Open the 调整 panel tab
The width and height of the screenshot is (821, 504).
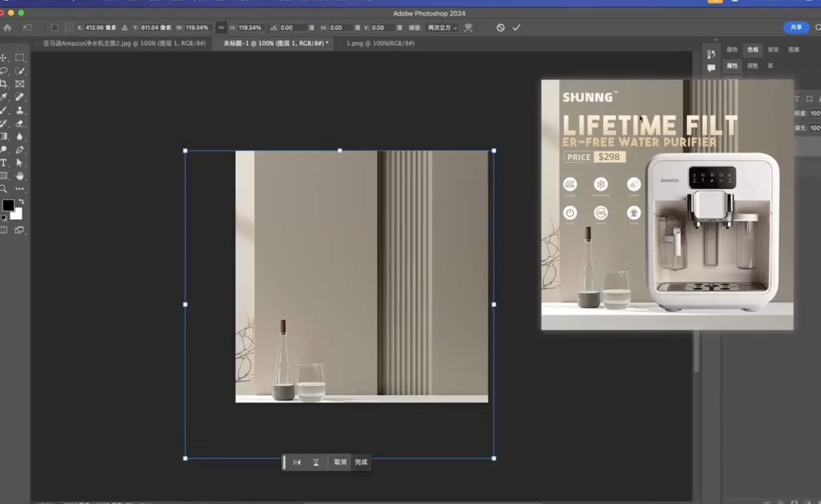[753, 66]
